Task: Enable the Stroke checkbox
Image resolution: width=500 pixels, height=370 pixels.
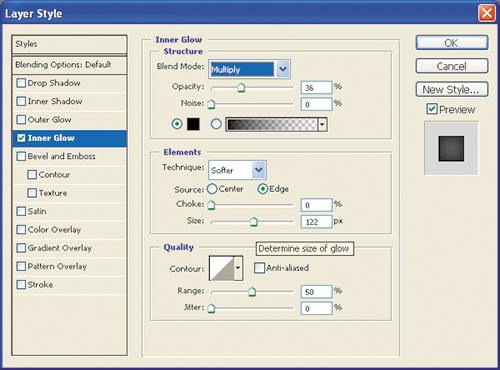Action: (21, 285)
